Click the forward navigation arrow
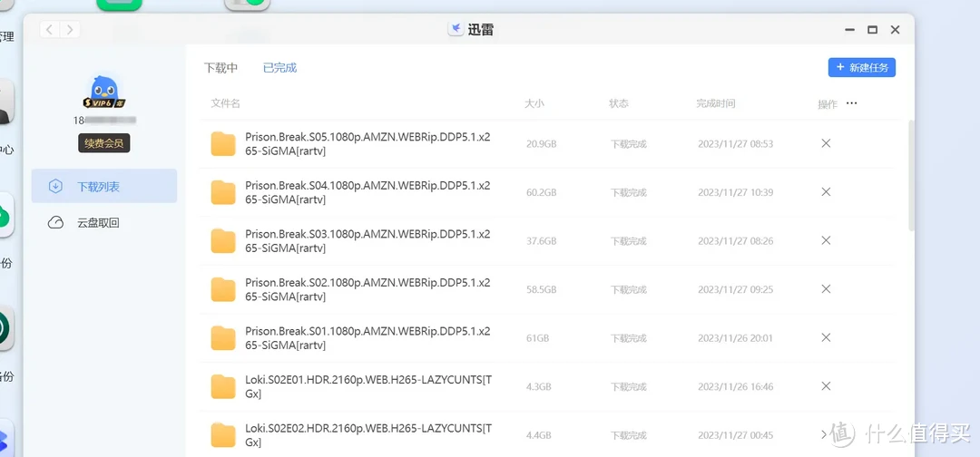The image size is (980, 457). pyautogui.click(x=70, y=29)
